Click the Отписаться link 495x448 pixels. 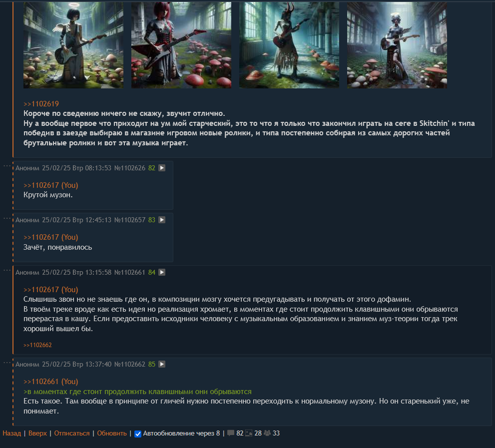tap(71, 433)
